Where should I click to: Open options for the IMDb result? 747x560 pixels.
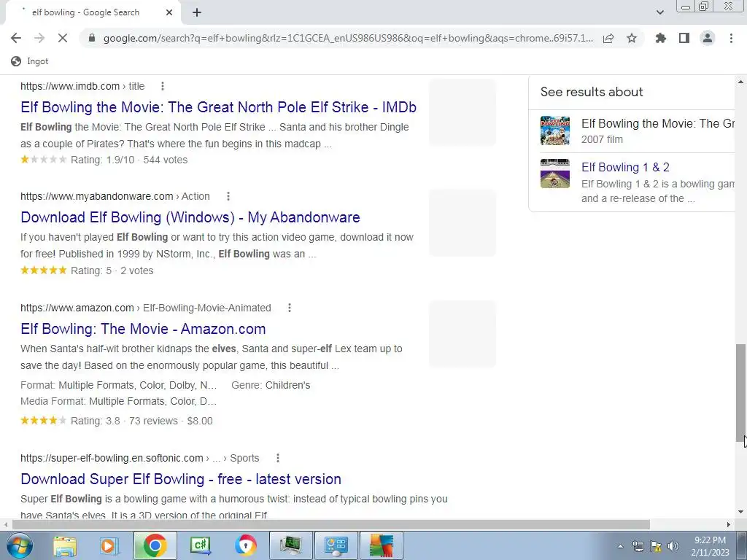click(163, 86)
